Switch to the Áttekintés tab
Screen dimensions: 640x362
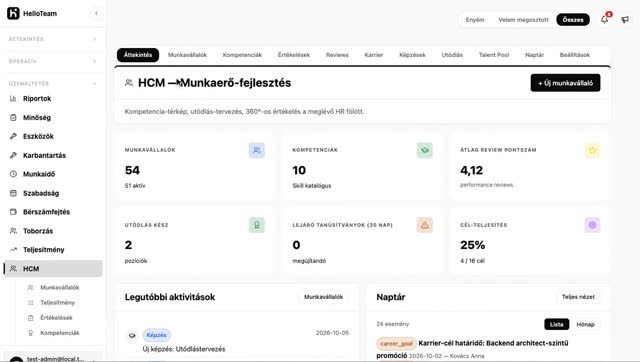(138, 55)
